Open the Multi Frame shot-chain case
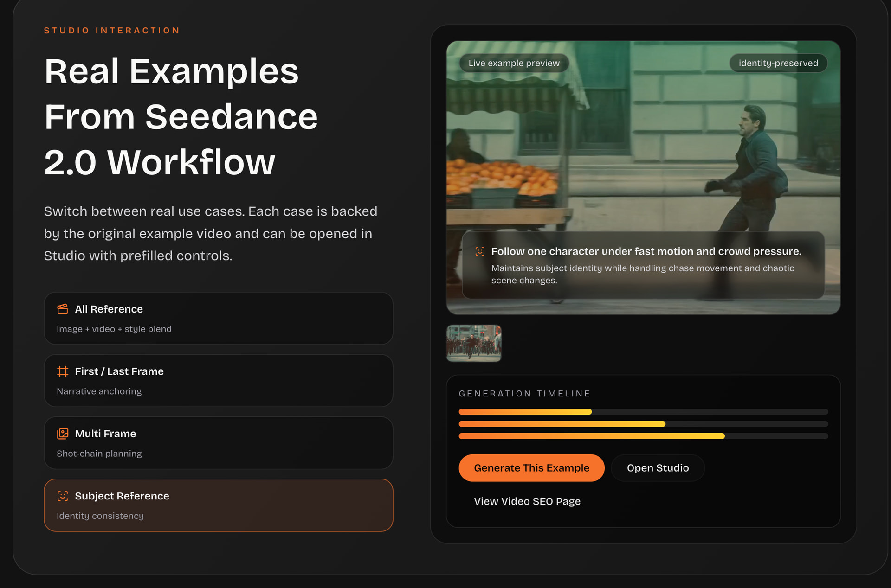The image size is (891, 588). tap(219, 443)
